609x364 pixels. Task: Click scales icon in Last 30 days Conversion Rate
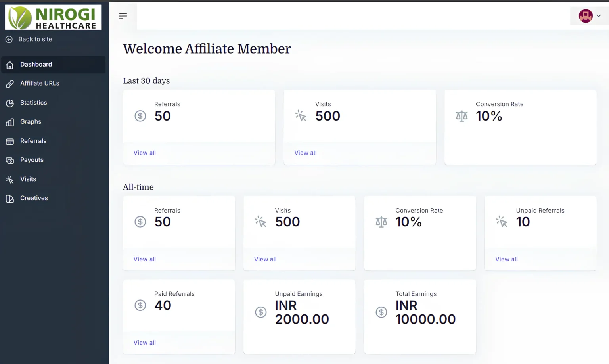click(x=462, y=116)
